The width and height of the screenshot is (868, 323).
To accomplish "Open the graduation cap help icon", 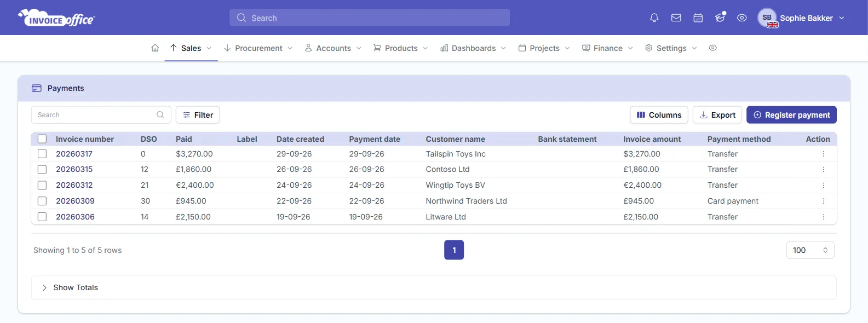I will 720,18.
